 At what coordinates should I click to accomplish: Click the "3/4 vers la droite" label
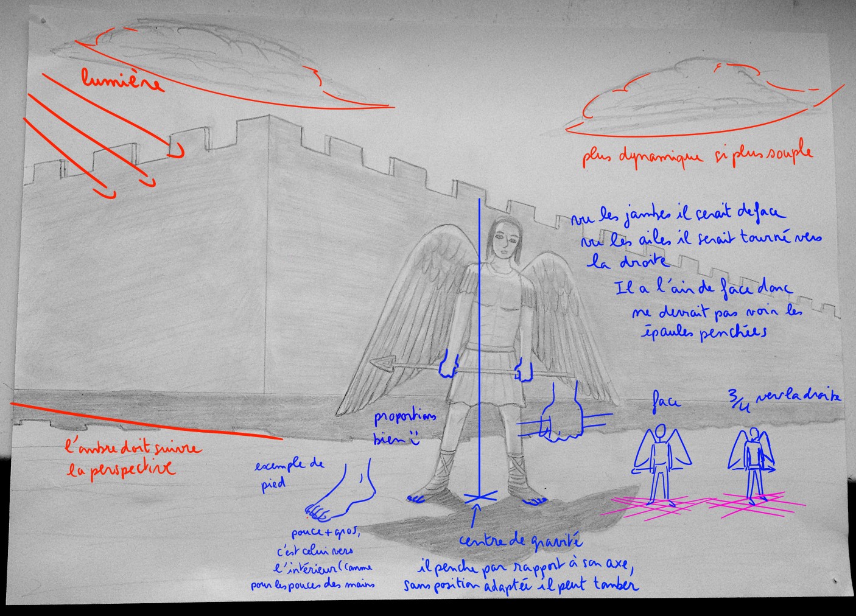(785, 397)
